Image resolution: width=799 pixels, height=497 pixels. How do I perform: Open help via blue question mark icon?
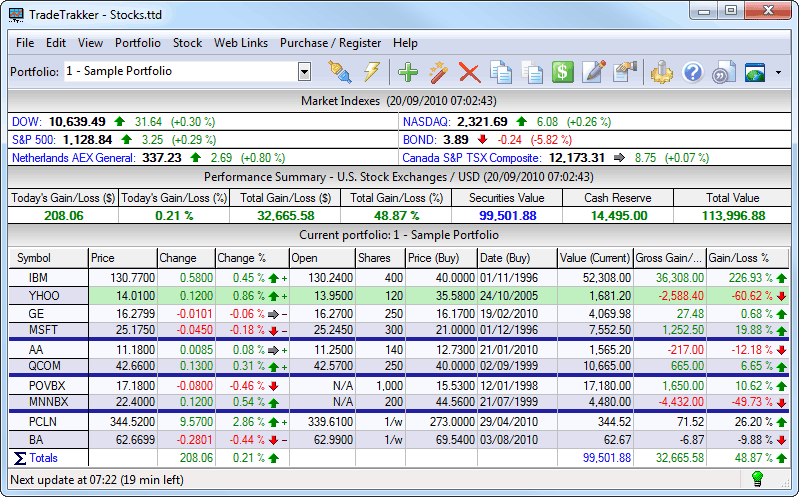click(x=693, y=72)
